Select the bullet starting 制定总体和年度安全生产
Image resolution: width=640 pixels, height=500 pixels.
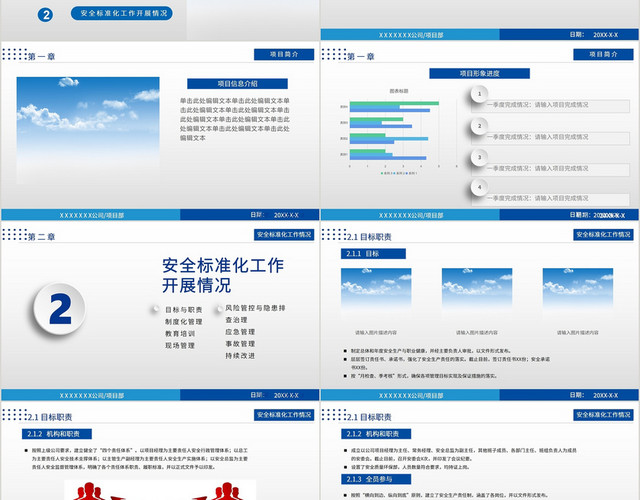[427, 351]
